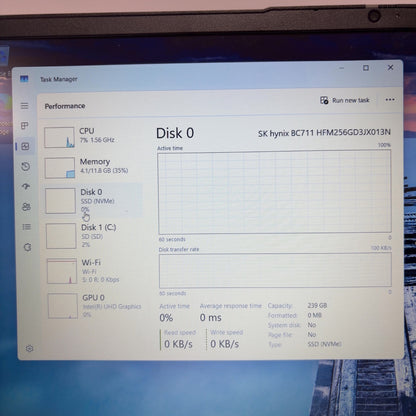Screen dimensions: 416x416
Task: Click the Memory mini graph thumbnail
Action: click(x=60, y=168)
